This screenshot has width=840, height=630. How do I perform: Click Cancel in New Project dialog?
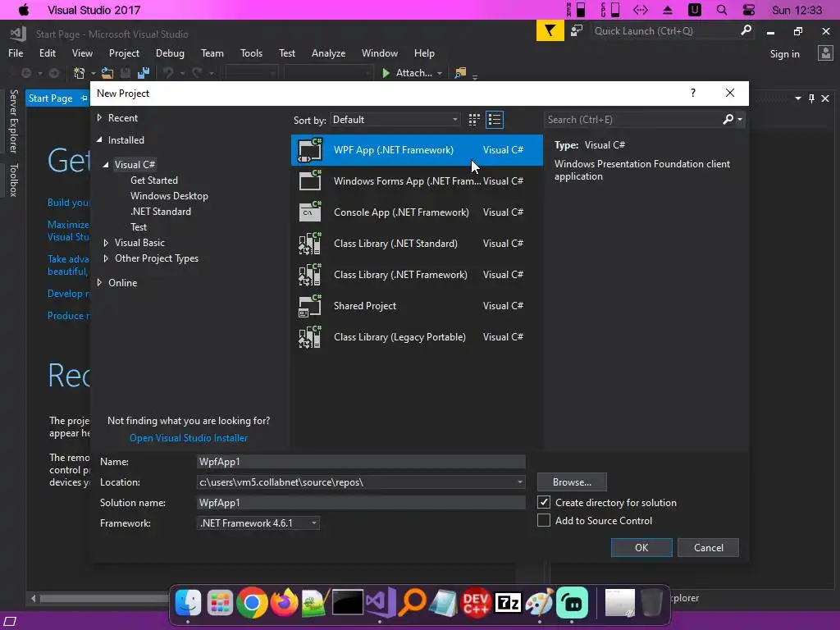click(x=708, y=547)
